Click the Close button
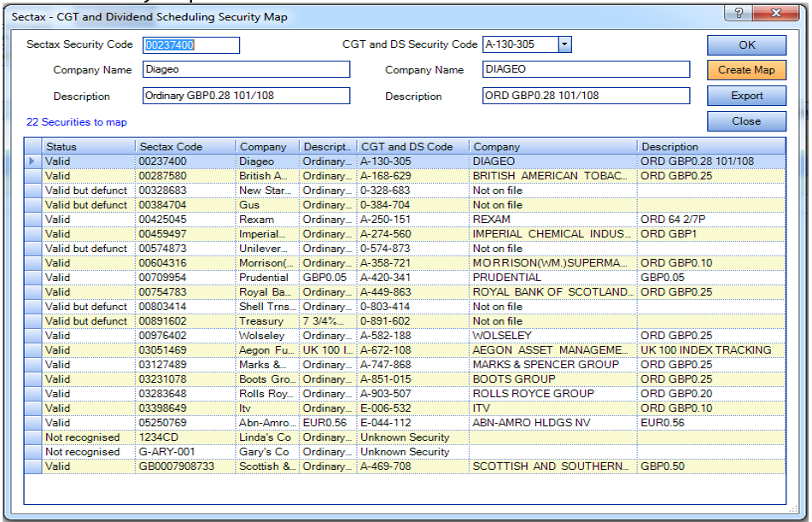Image resolution: width=812 pixels, height=522 pixels. 746,121
